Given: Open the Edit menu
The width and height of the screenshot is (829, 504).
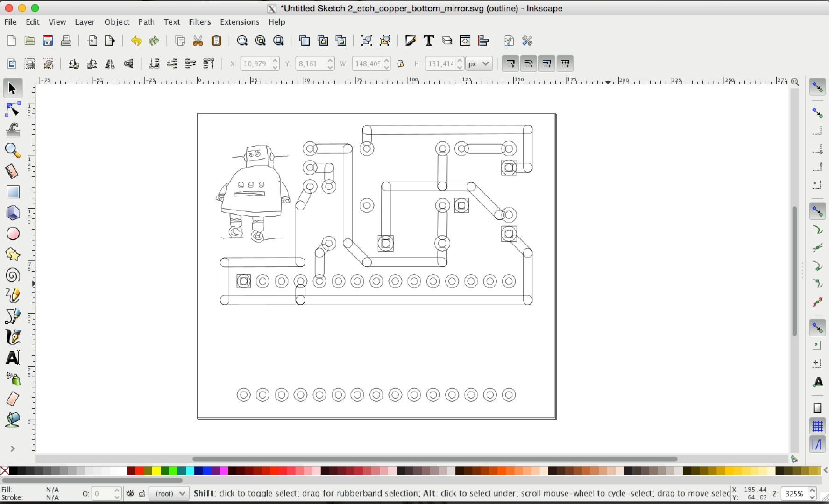Looking at the screenshot, I should click(33, 22).
